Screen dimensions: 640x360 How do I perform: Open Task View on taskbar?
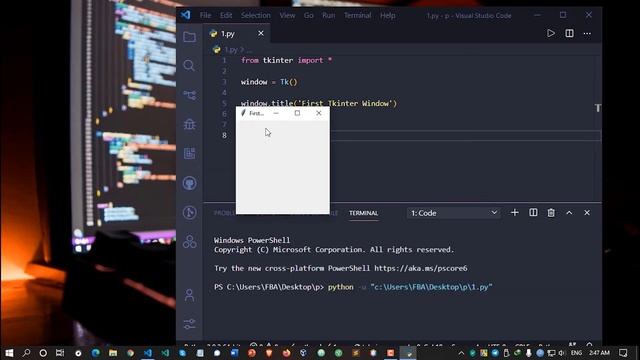60,353
